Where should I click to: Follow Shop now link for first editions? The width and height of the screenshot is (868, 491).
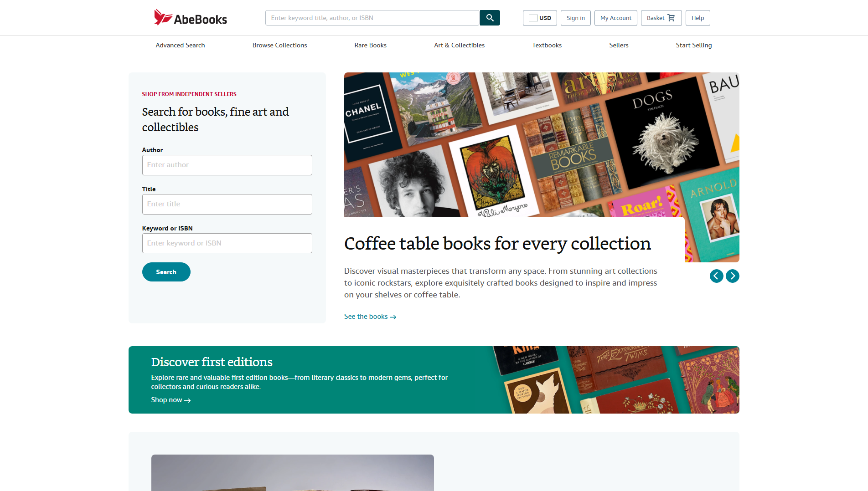coord(171,400)
